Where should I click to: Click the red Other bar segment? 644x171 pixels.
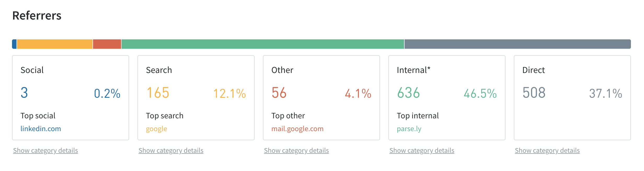click(x=107, y=44)
